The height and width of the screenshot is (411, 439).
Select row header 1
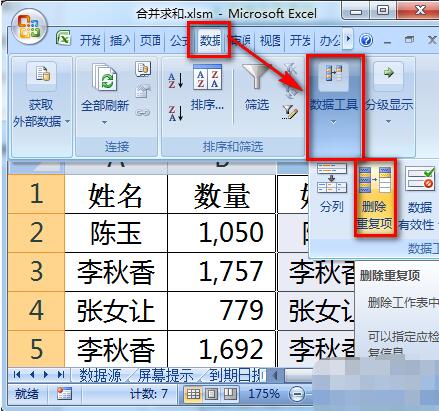pyautogui.click(x=36, y=194)
